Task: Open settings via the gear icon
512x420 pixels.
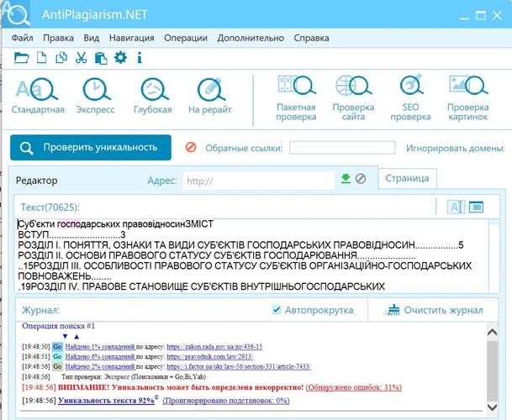Action: click(120, 57)
